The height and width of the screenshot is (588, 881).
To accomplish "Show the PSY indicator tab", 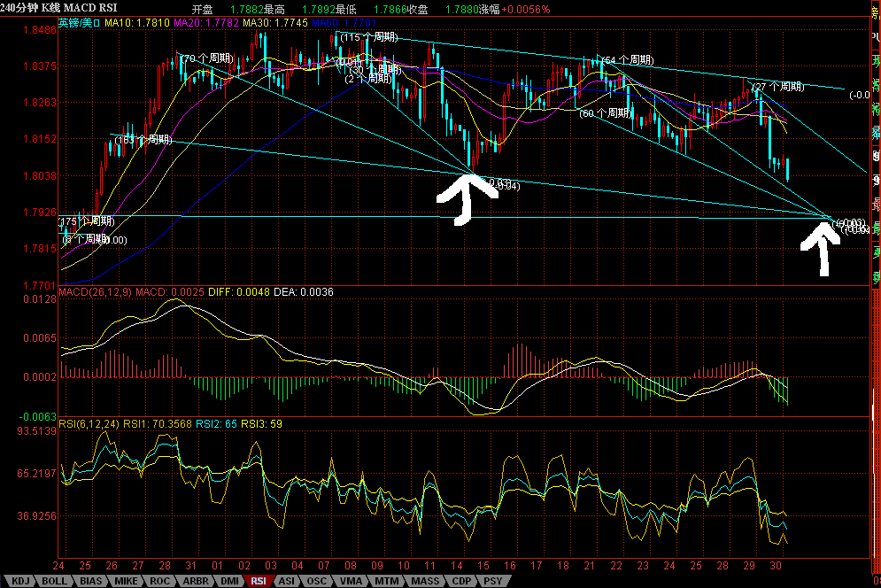I will point(490,581).
